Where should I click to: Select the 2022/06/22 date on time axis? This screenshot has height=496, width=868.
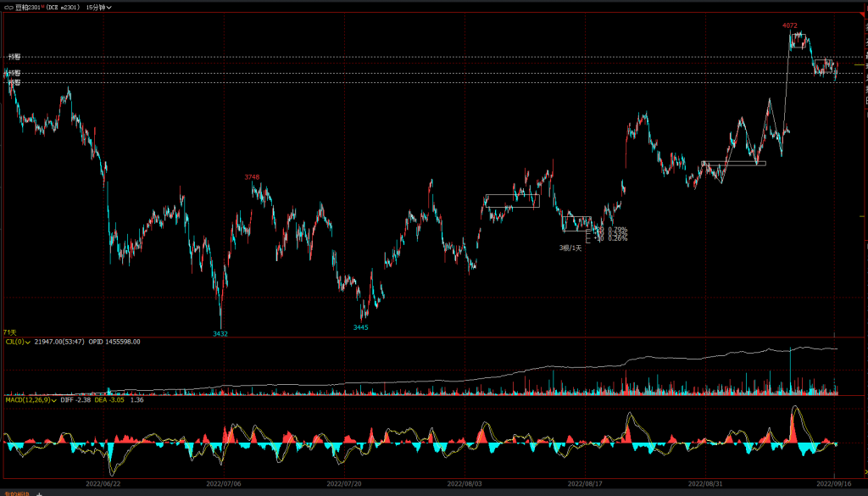pyautogui.click(x=103, y=482)
